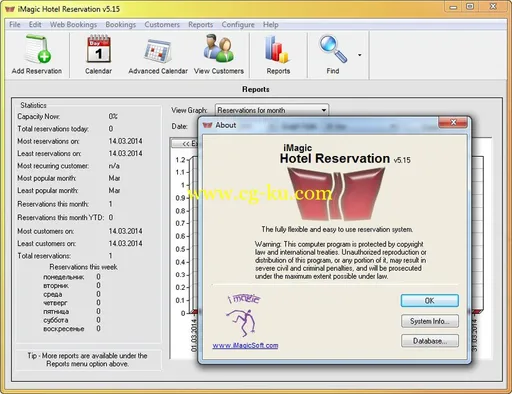Click the Most recurring customer label
512x394 pixels.
(53, 166)
